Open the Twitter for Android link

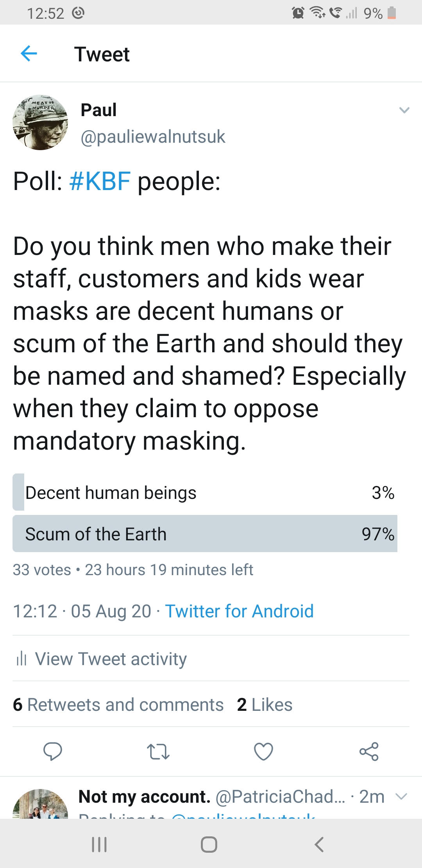point(239,611)
